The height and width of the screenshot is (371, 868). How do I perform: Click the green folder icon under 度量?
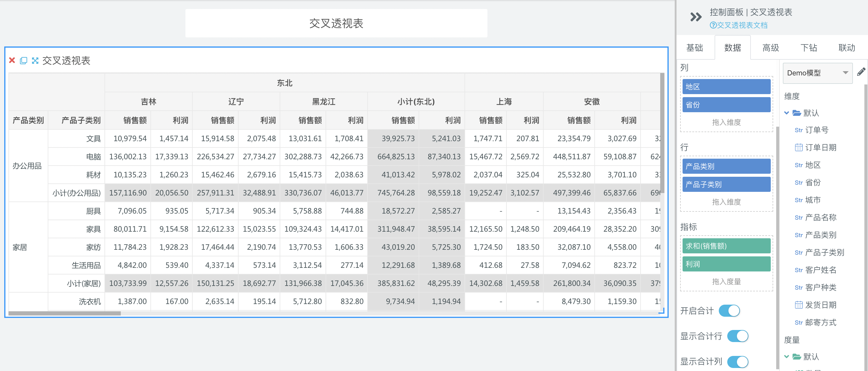click(x=796, y=357)
